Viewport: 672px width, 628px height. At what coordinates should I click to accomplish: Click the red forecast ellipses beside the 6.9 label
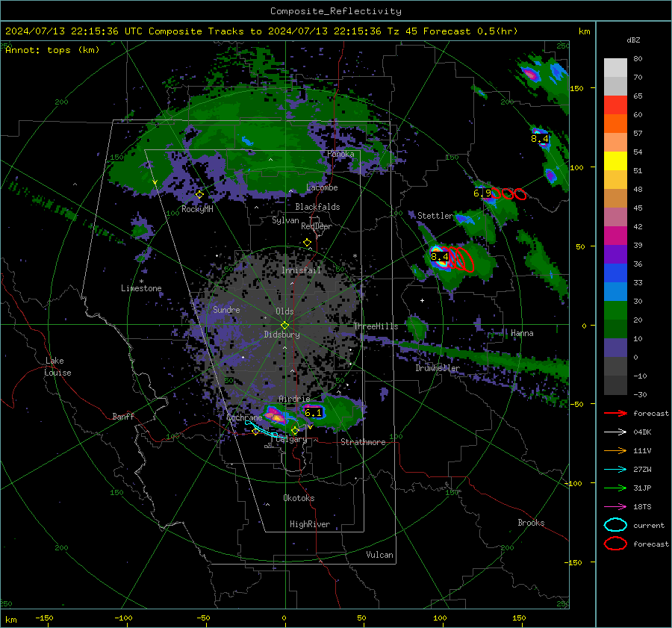point(508,193)
